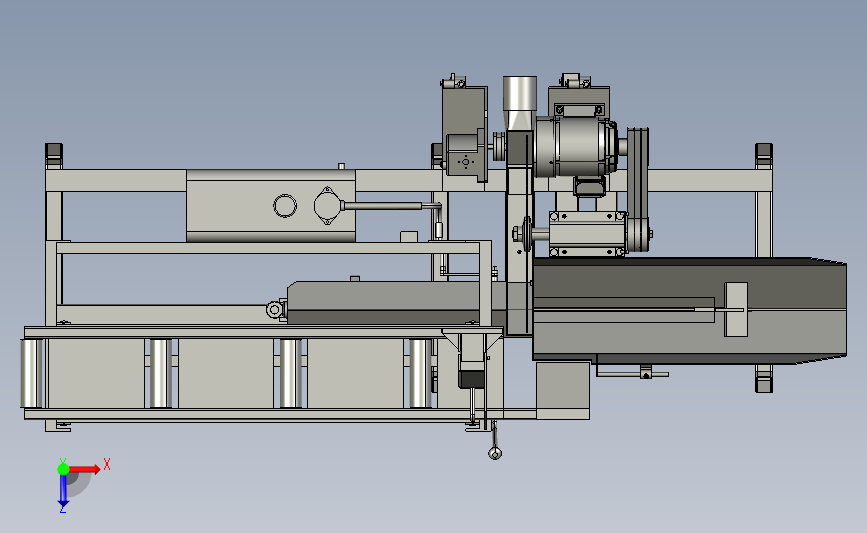
Task: Select the gearbox face with the crosshair mark
Action: (x=466, y=161)
